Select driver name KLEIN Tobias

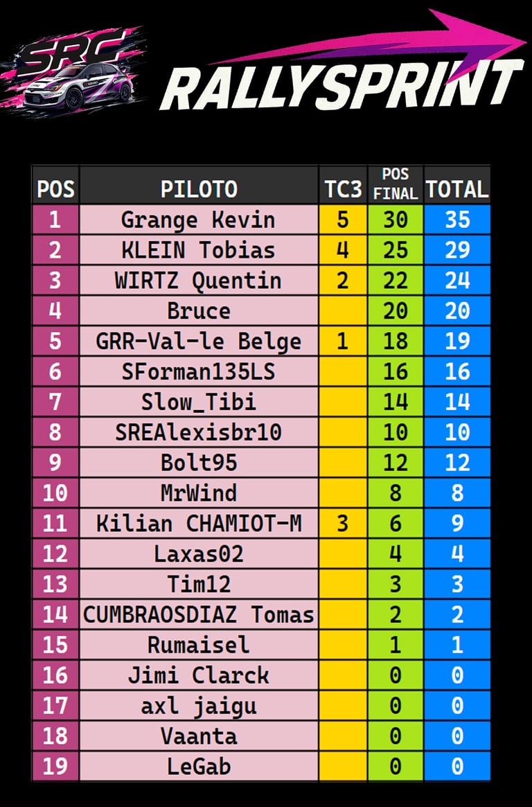(198, 250)
